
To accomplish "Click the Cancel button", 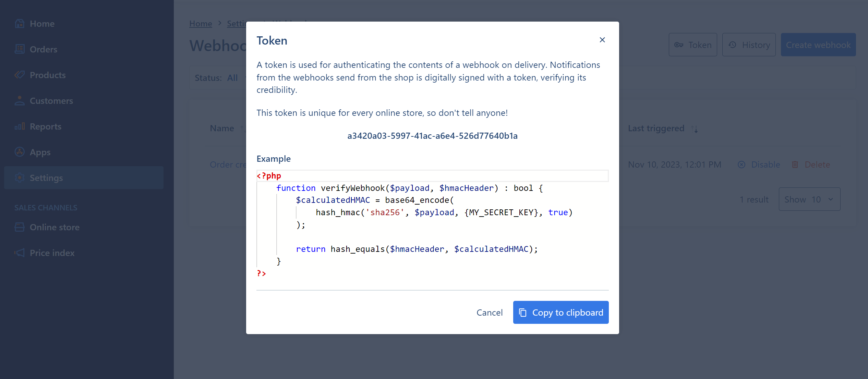I will [x=490, y=311].
